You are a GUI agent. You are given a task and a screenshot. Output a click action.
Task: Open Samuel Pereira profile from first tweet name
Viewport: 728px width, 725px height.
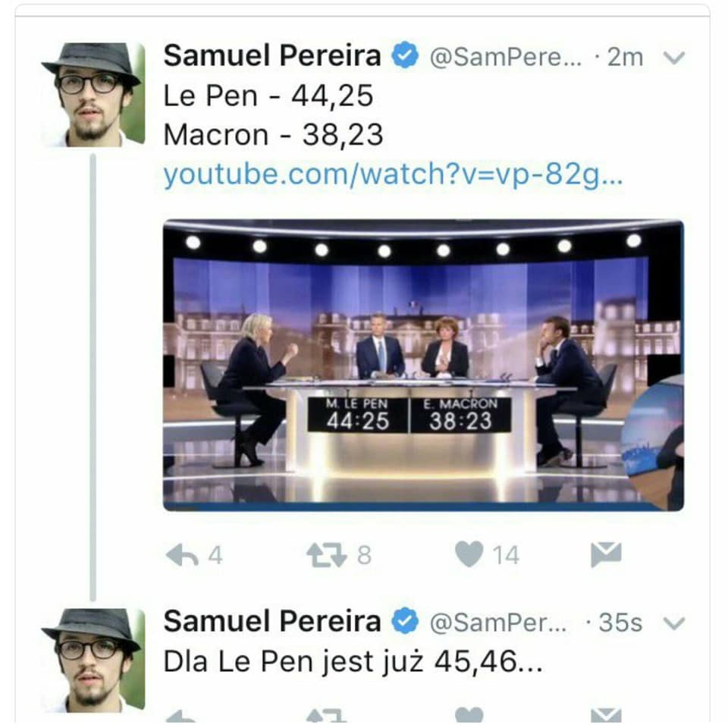tap(272, 56)
